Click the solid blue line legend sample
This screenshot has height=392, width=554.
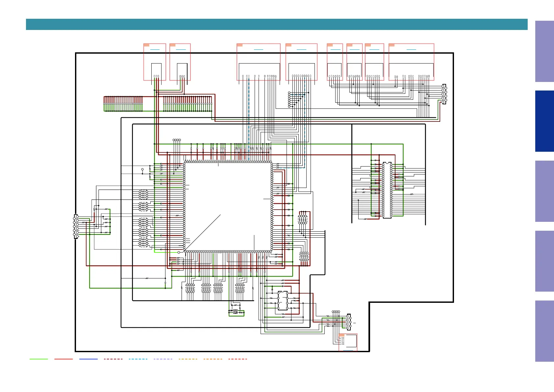[x=88, y=359]
